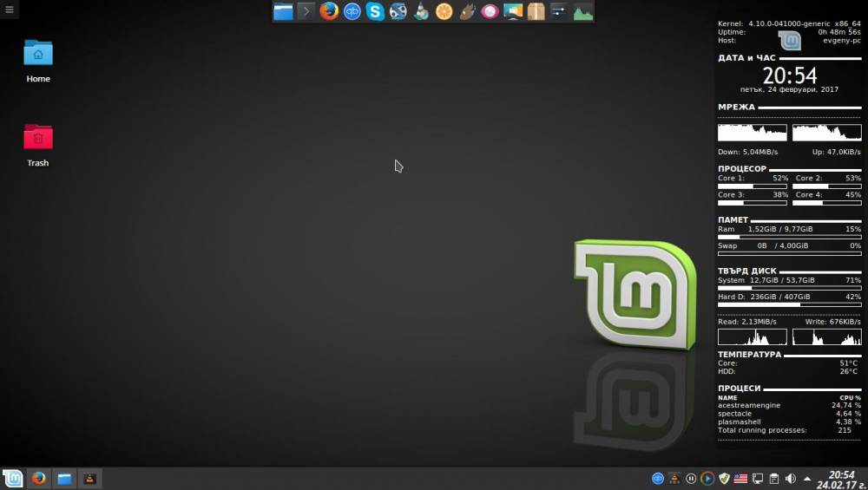The height and width of the screenshot is (490, 868).
Task: Click the disk read graph
Action: pyautogui.click(x=753, y=336)
